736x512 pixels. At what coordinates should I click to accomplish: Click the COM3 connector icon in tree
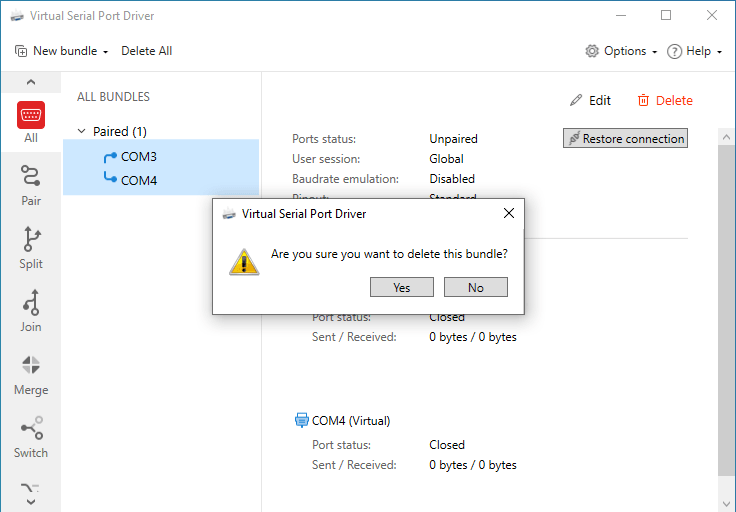tap(110, 157)
